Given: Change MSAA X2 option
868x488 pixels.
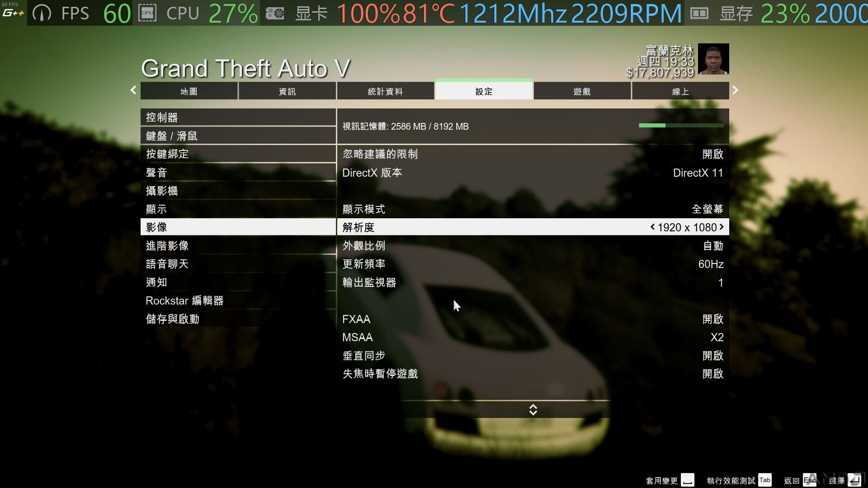Looking at the screenshot, I should point(533,337).
